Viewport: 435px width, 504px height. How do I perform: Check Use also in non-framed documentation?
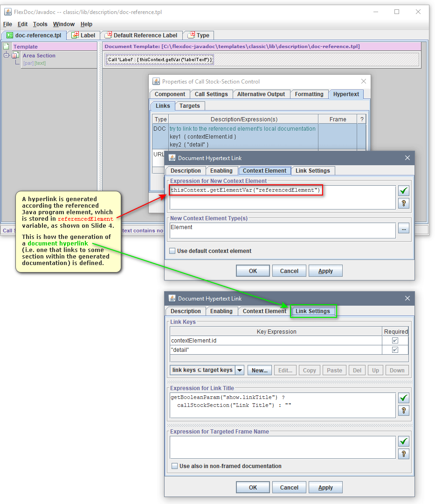click(174, 466)
